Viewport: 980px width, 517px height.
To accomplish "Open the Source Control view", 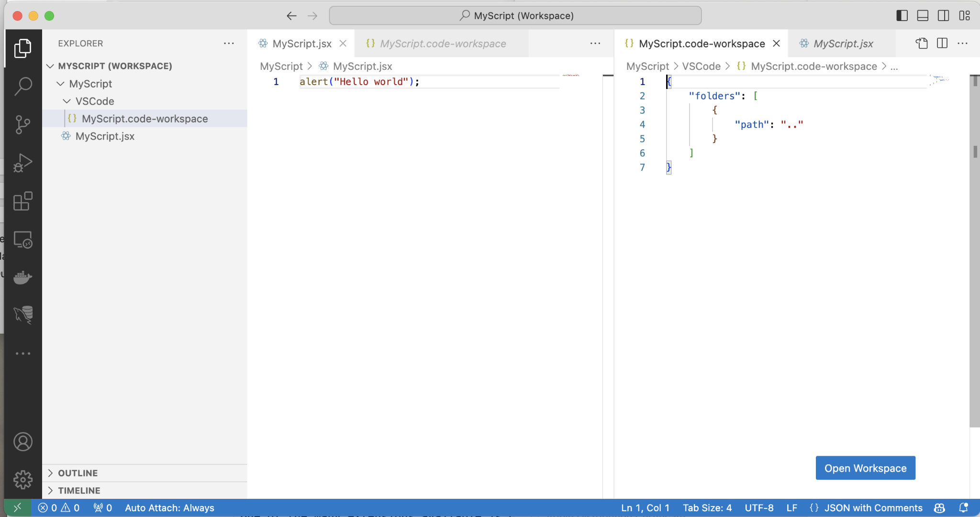I will click(23, 125).
